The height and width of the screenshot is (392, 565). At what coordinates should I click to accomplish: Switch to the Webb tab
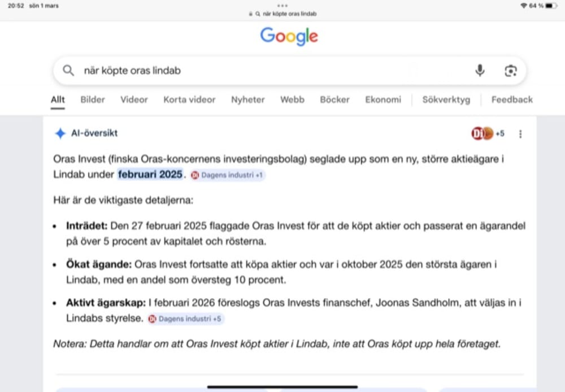pyautogui.click(x=292, y=99)
